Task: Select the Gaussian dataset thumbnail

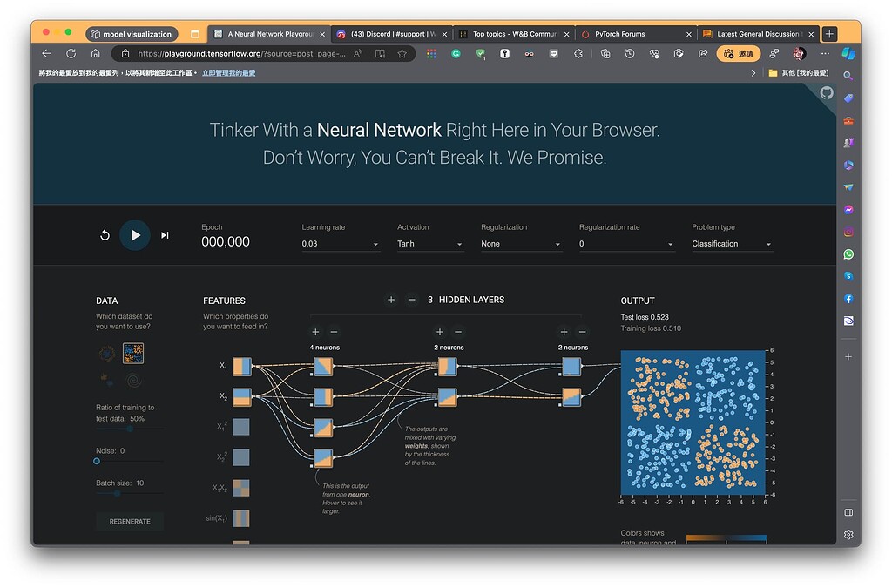Action: pyautogui.click(x=106, y=380)
